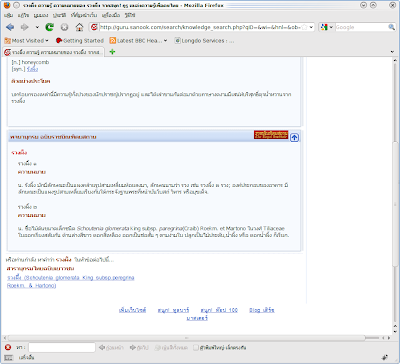Select the open guru.sanook browser tab
The width and height of the screenshot is (400, 364).
click(x=54, y=52)
